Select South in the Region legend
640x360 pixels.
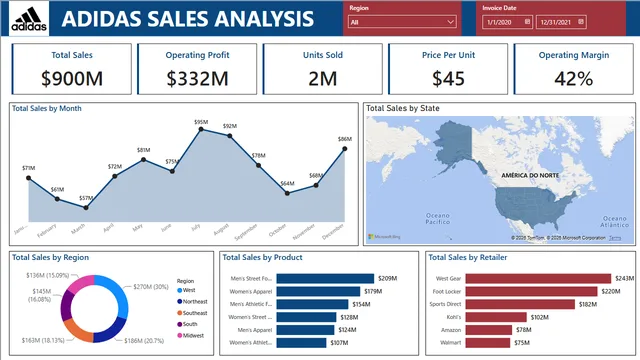click(x=187, y=324)
